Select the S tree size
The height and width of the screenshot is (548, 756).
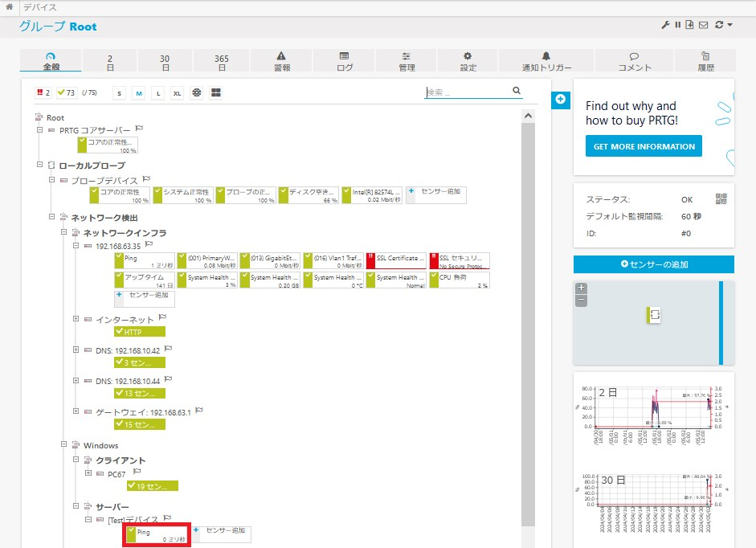tap(119, 93)
